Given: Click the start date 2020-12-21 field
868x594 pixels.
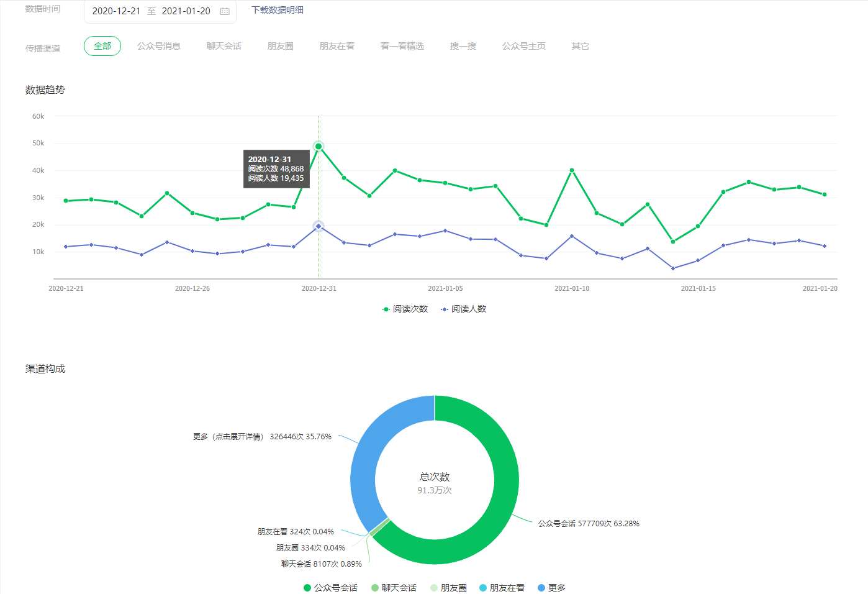Looking at the screenshot, I should coord(116,11).
